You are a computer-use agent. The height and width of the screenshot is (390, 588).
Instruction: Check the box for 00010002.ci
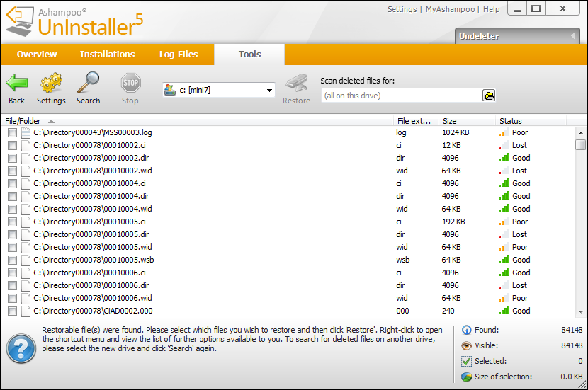pyautogui.click(x=12, y=145)
